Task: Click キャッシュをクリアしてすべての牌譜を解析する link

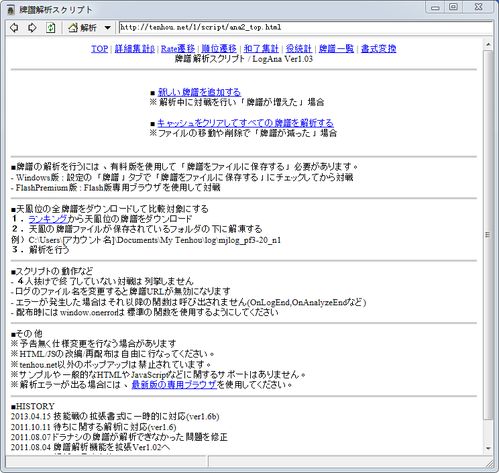Action: (245, 123)
